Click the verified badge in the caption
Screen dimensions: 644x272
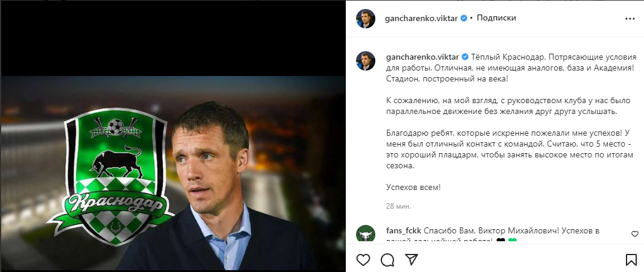[x=465, y=57]
